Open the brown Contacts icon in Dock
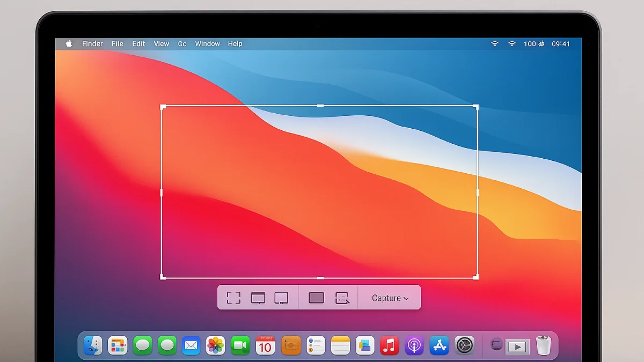644x362 pixels. 291,345
